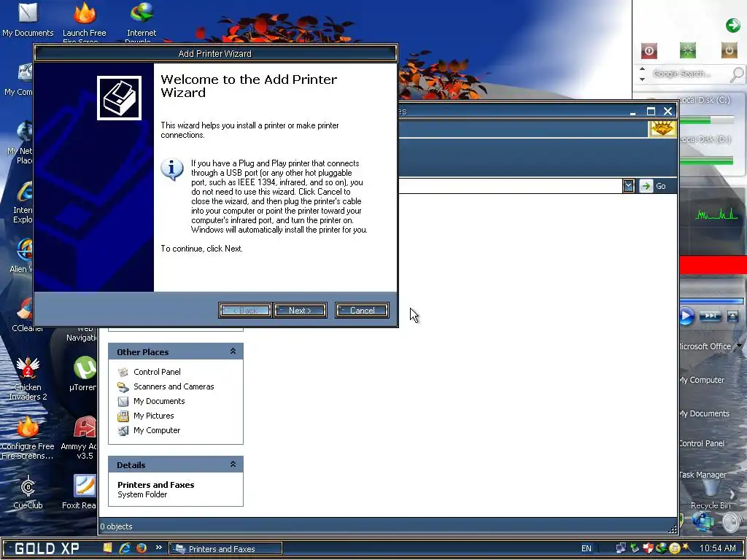This screenshot has width=747, height=560.
Task: Open Task Manager from the sidebar
Action: (703, 475)
